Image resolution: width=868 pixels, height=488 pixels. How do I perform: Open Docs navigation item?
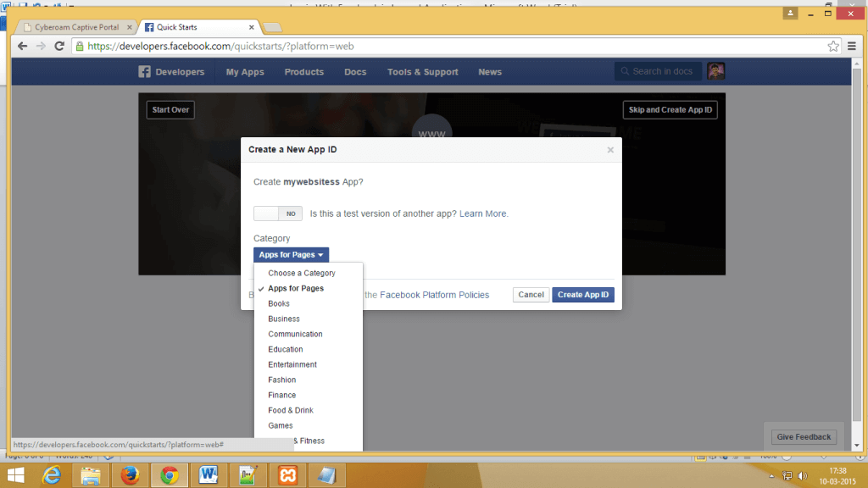tap(355, 72)
